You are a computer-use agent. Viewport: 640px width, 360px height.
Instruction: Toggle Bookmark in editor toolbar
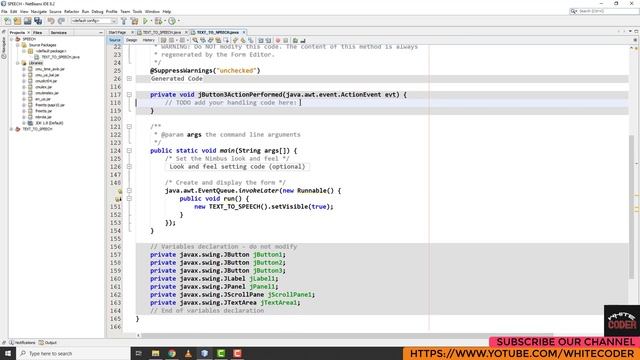251,40
